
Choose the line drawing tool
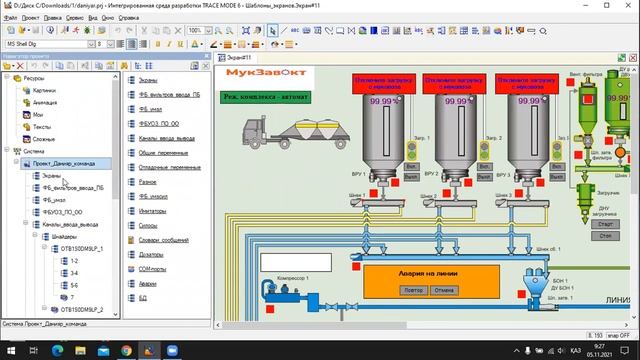click(284, 31)
